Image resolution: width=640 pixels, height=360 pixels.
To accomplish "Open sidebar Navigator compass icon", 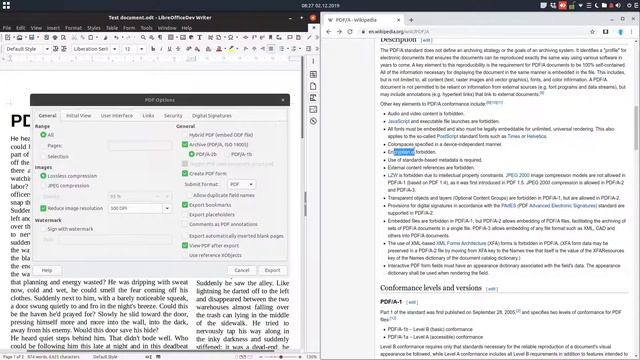I will pos(313,121).
